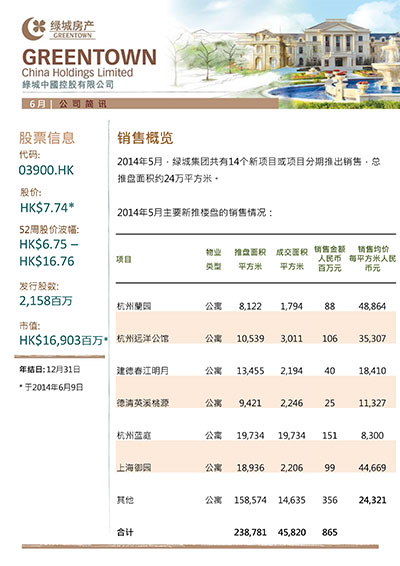The height and width of the screenshot is (566, 400).
Task: Click launch area 158,574 in 其他 row
Action: coord(250,500)
